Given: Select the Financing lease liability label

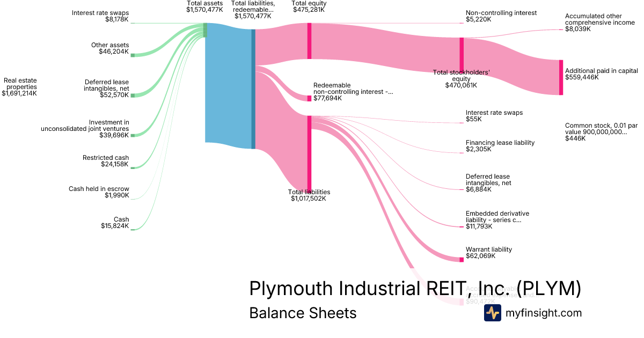Looking at the screenshot, I should (x=500, y=146).
